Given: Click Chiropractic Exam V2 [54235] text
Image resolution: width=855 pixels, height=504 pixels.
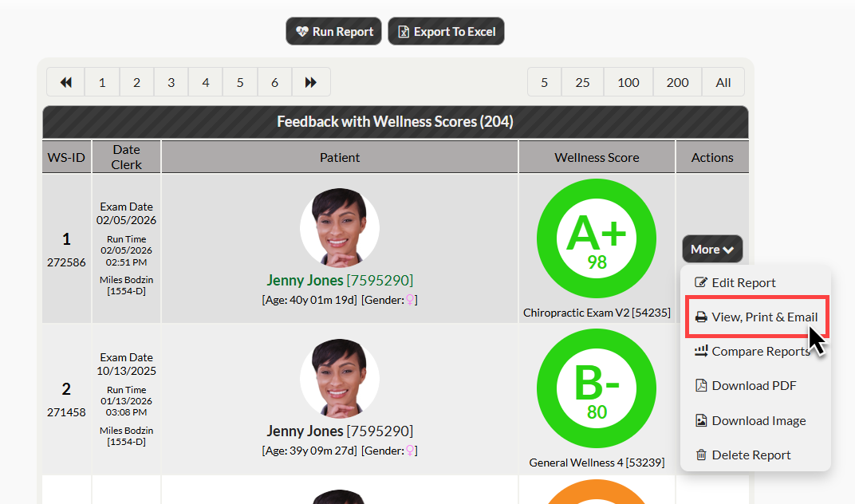Looking at the screenshot, I should pos(597,313).
